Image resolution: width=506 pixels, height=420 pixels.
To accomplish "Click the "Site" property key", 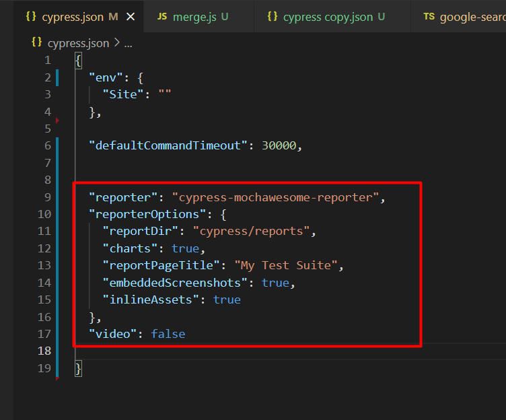I will pyautogui.click(x=123, y=95).
